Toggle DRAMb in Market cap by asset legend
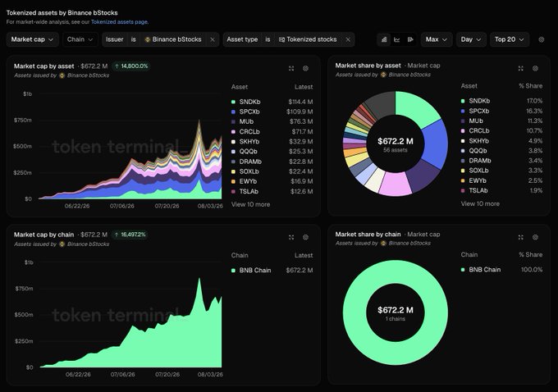Screen dimensions: 558x392 247,162
